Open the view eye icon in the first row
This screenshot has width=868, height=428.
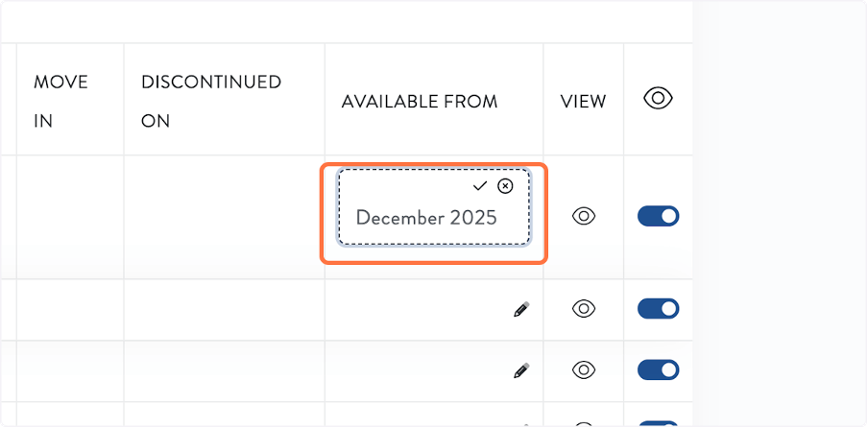(584, 217)
